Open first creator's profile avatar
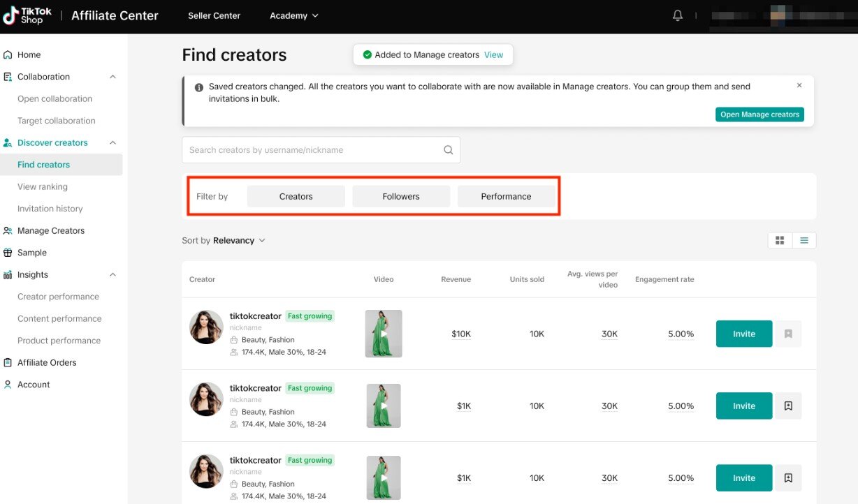Screen dimensions: 858x504 (206, 327)
